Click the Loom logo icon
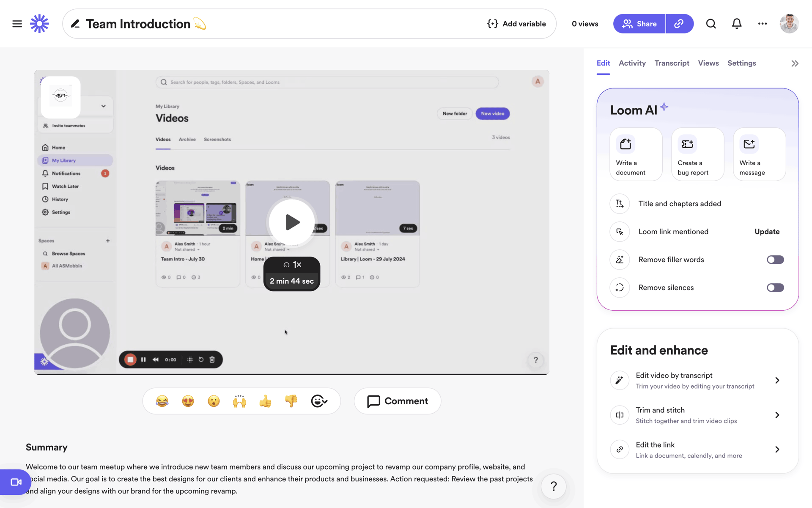 click(x=39, y=24)
